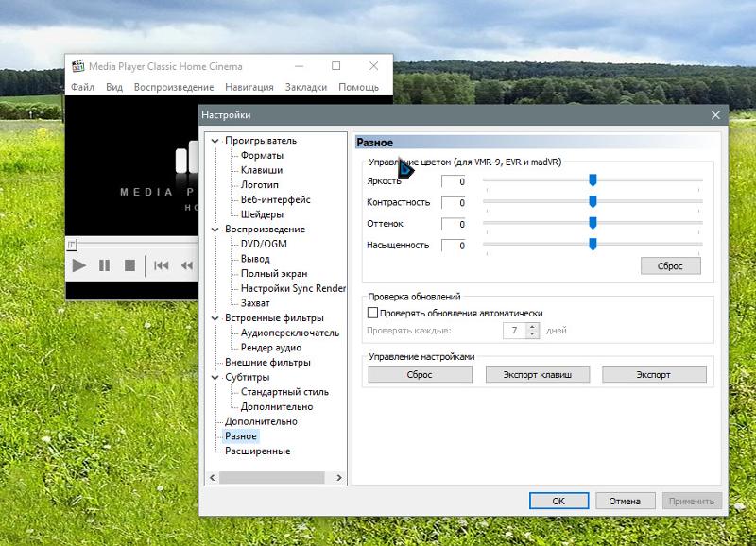Enable Проверять обновления автоматически checkbox
The height and width of the screenshot is (546, 756).
coord(372,313)
